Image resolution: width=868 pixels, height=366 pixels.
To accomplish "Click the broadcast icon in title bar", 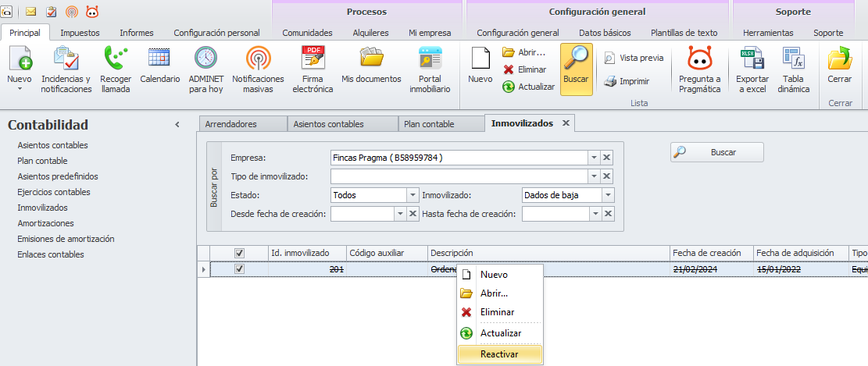I will pos(71,11).
